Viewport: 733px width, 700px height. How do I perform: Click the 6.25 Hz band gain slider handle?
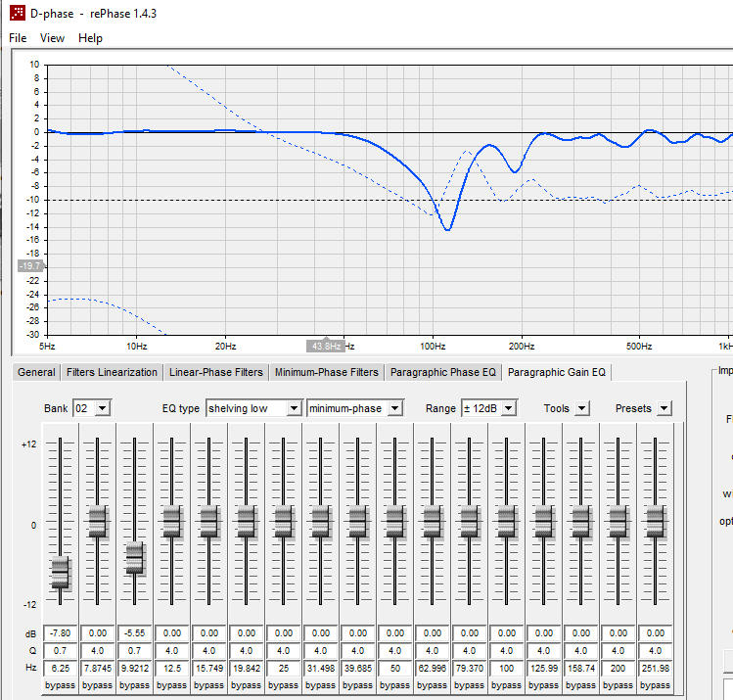(x=60, y=572)
